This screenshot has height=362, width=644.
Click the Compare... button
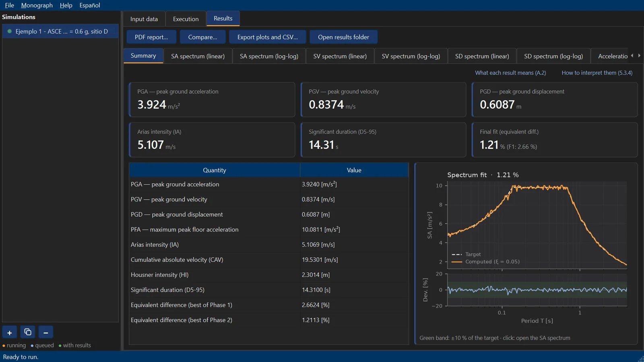click(202, 37)
